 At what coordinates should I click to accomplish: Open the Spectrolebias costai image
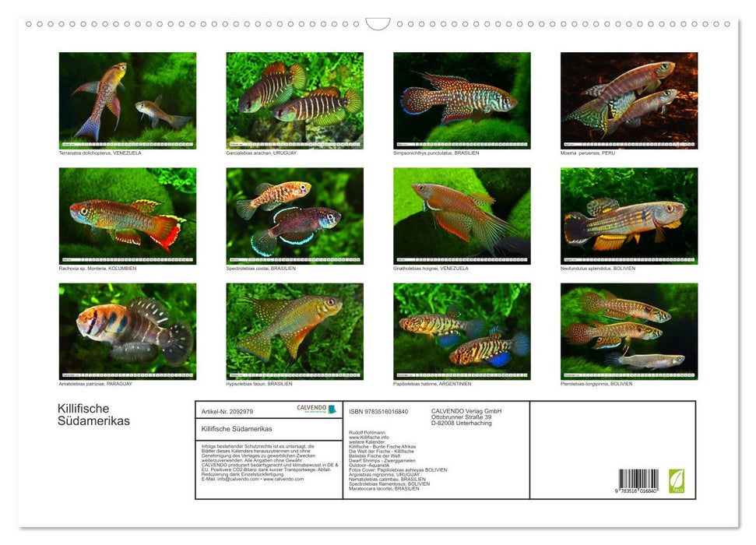coord(294,216)
